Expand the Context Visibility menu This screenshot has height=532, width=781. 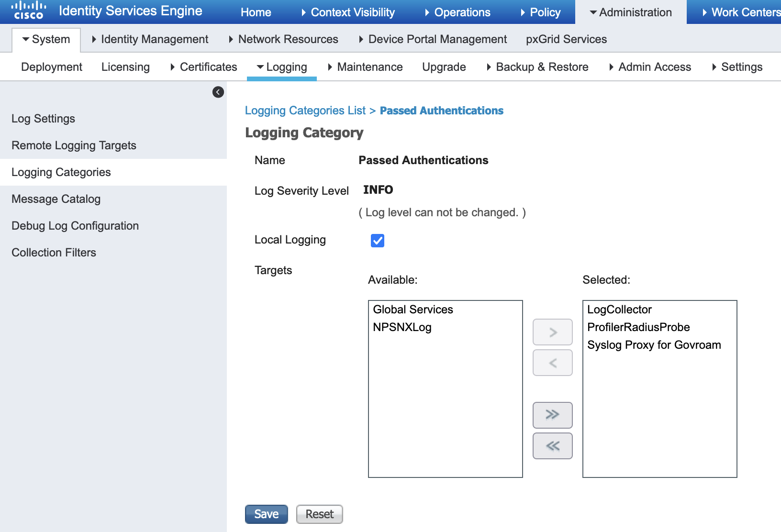pyautogui.click(x=348, y=12)
